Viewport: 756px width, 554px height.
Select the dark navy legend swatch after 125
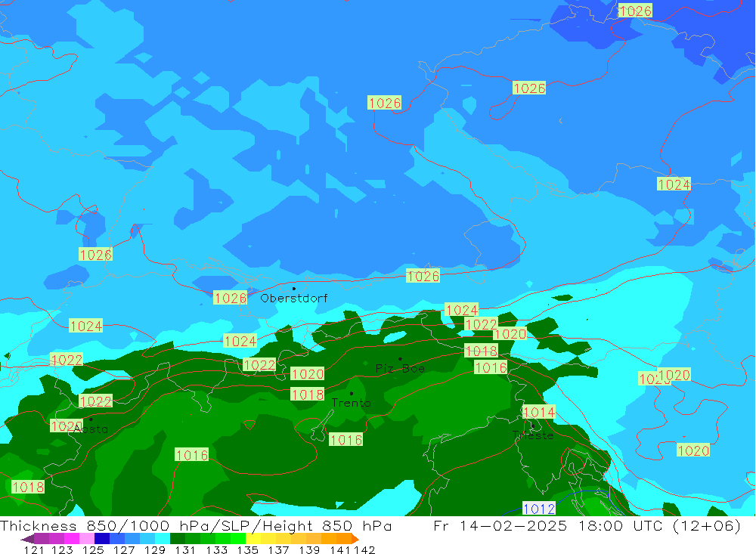(x=102, y=539)
